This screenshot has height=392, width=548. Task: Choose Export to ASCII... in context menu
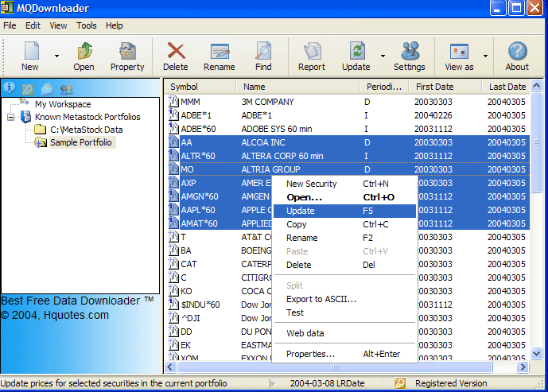344,299
